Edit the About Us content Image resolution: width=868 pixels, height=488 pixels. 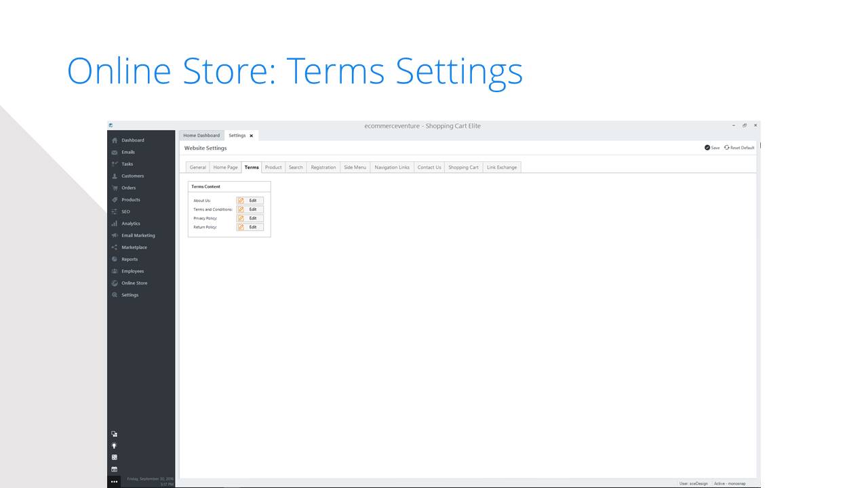[250, 201]
